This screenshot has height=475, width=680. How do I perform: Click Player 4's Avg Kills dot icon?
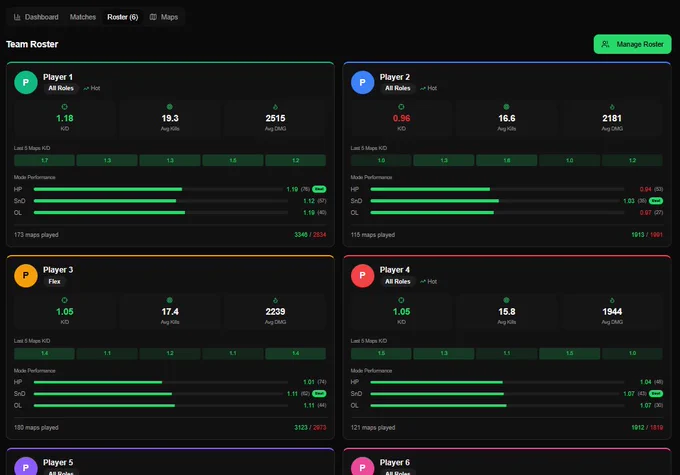[506, 300]
